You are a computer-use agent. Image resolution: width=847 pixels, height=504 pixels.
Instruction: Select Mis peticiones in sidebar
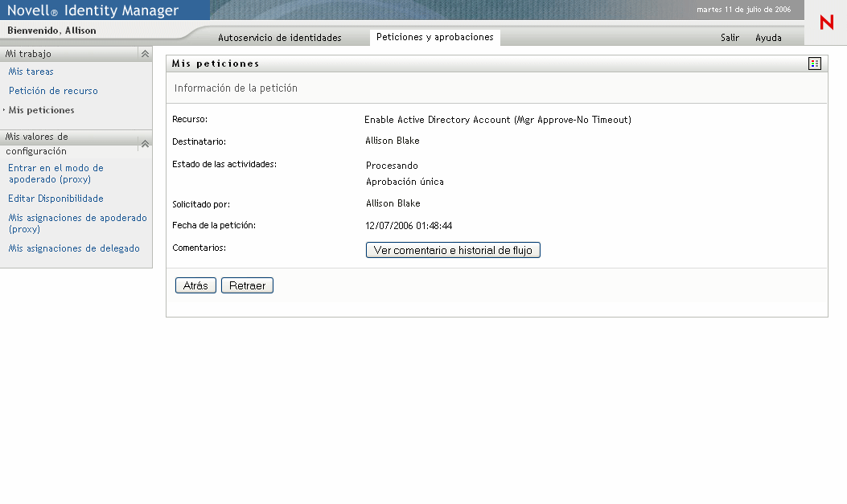pos(41,110)
